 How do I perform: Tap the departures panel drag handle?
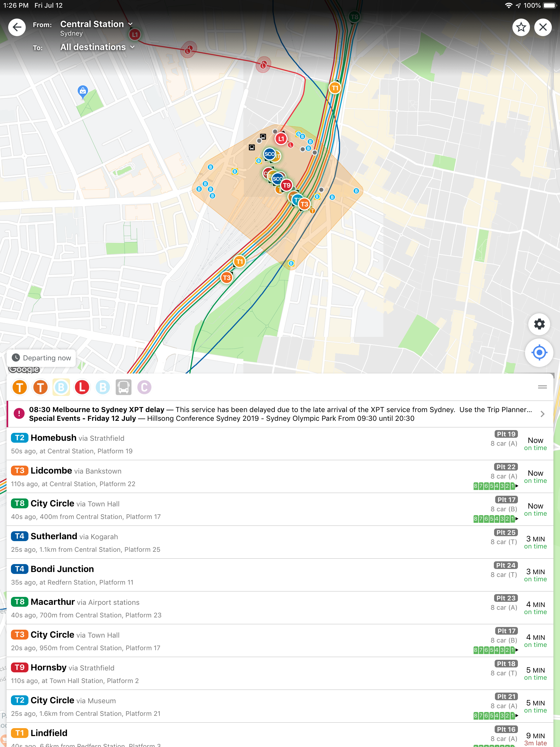tap(542, 387)
